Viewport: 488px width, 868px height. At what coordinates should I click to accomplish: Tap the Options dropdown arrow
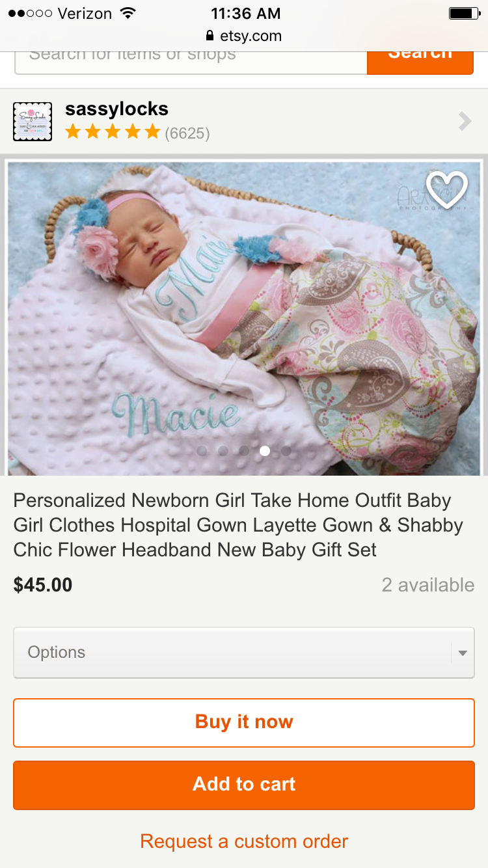[x=463, y=653]
